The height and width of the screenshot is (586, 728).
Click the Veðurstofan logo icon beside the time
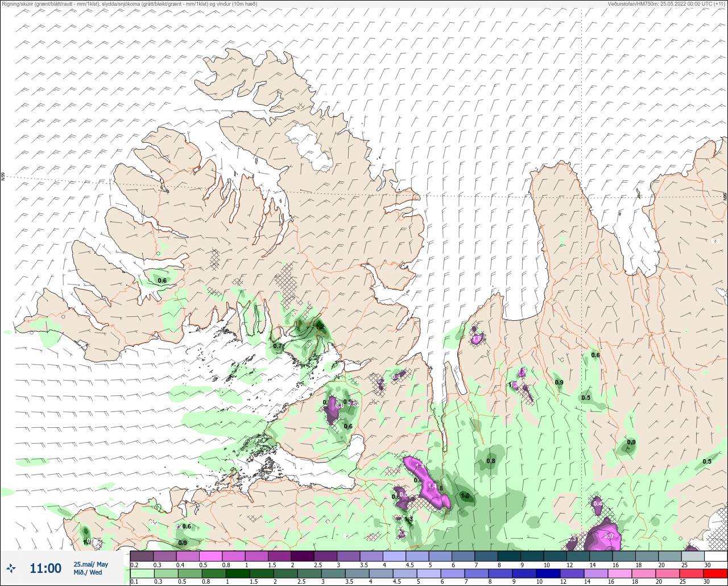tap(11, 568)
